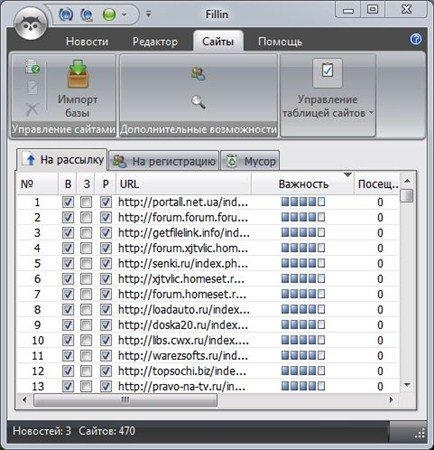Click the owl application menu button
434x450 pixels.
tap(30, 24)
